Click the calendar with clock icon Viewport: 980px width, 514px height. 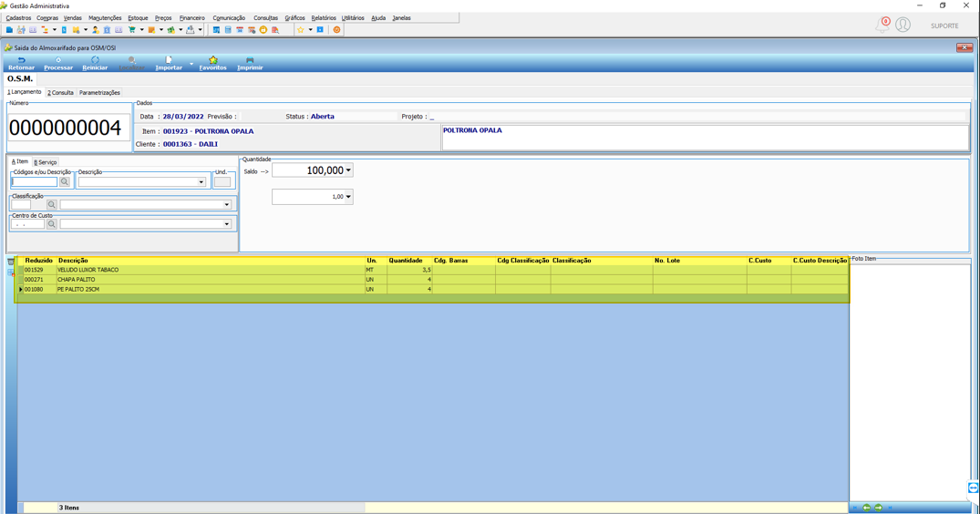(x=252, y=30)
